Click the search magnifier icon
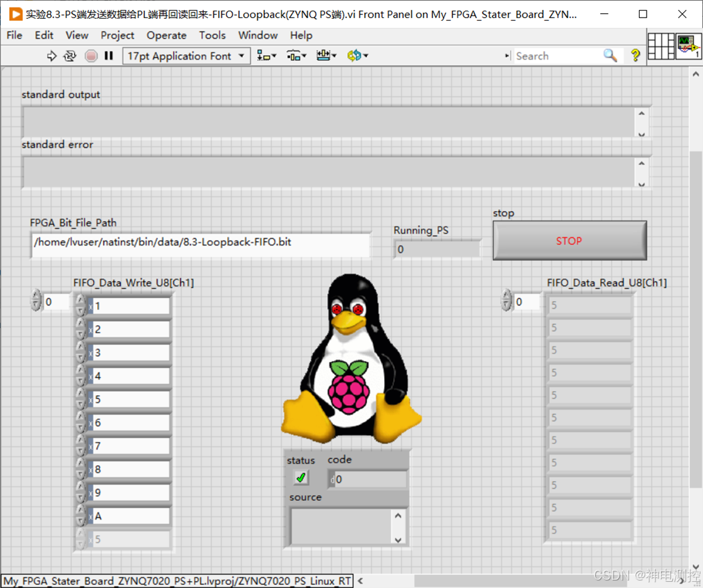The width and height of the screenshot is (703, 588). (610, 56)
